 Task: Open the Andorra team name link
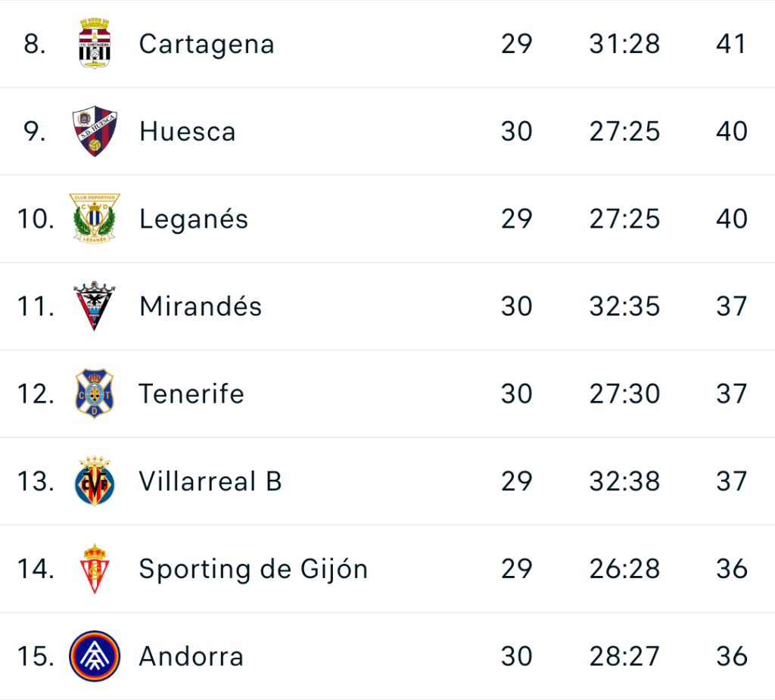(x=191, y=656)
